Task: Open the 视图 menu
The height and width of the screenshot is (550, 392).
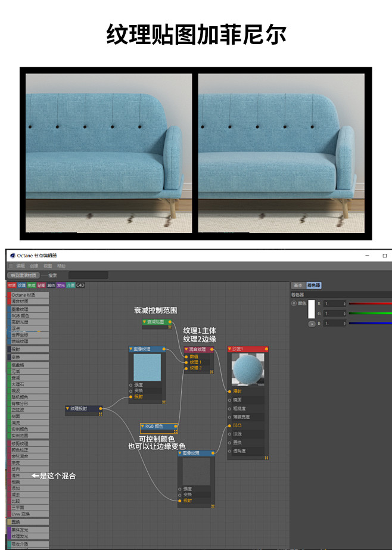Action: 48,266
